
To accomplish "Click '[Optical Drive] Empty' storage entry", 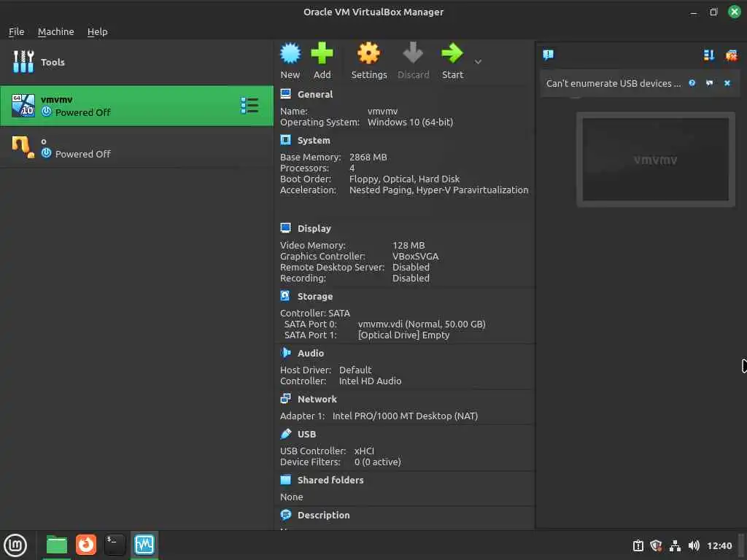I will pos(403,335).
